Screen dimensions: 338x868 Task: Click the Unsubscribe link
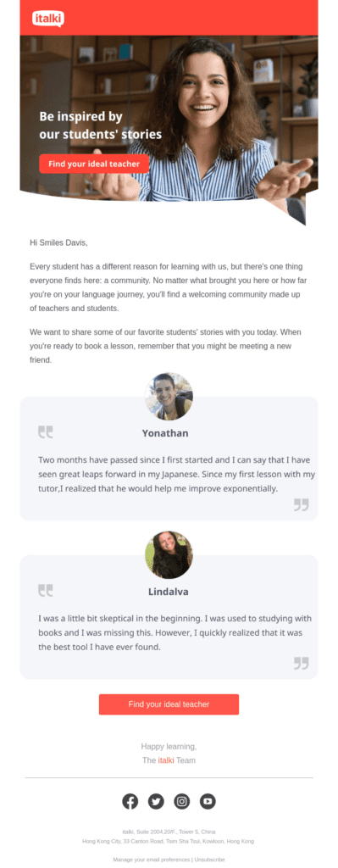(209, 860)
